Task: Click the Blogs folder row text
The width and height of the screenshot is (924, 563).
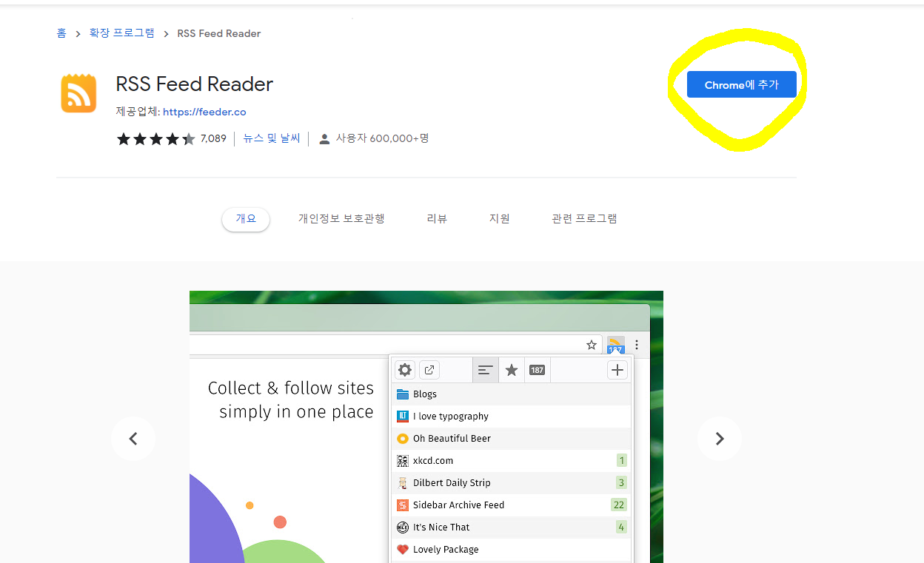Action: [425, 394]
